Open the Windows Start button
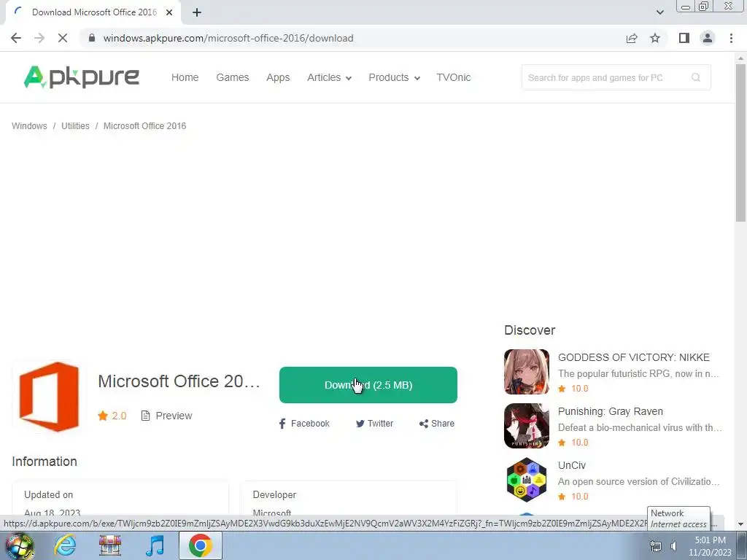Image resolution: width=747 pixels, height=560 pixels. [19, 545]
